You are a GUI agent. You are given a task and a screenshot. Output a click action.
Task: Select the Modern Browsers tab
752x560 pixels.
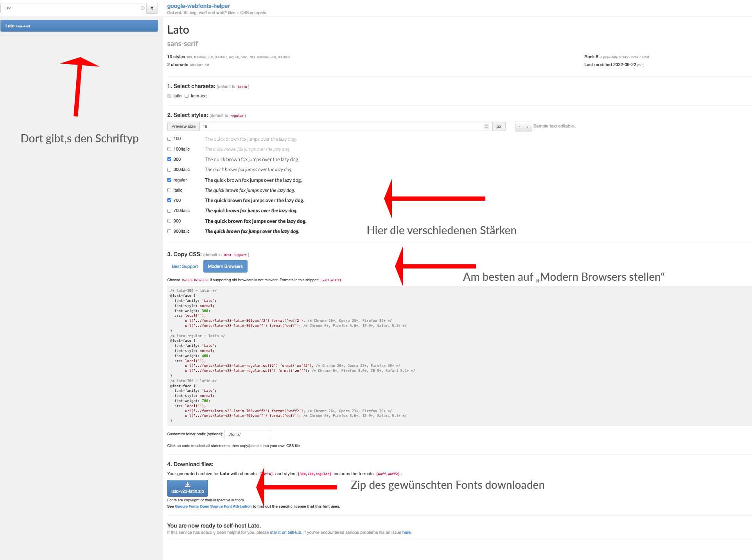click(225, 266)
